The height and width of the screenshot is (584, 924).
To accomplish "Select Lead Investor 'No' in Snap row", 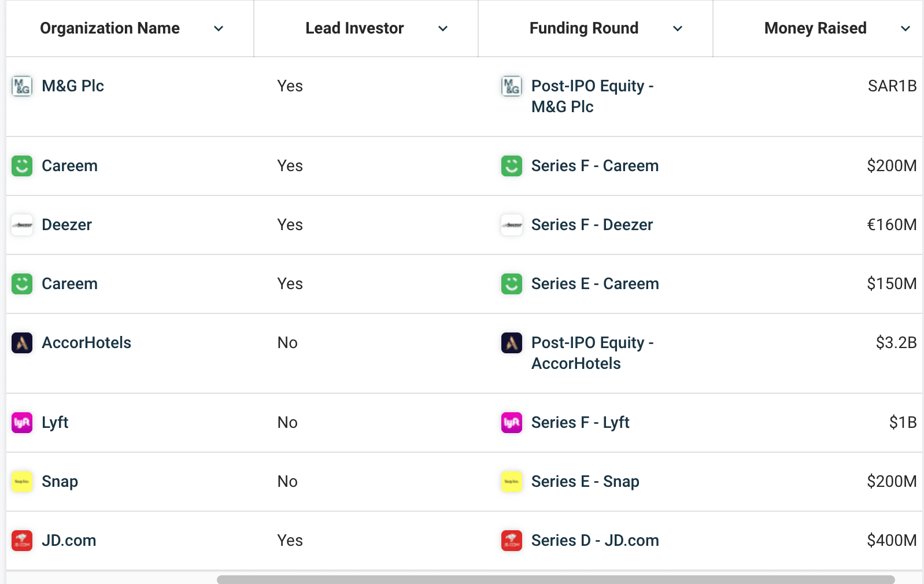I will 287,482.
